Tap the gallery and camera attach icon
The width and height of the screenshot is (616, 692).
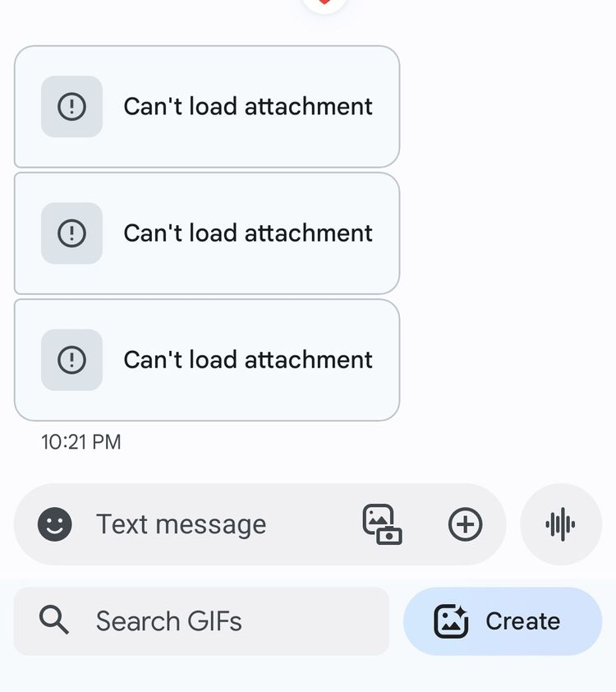tap(382, 524)
